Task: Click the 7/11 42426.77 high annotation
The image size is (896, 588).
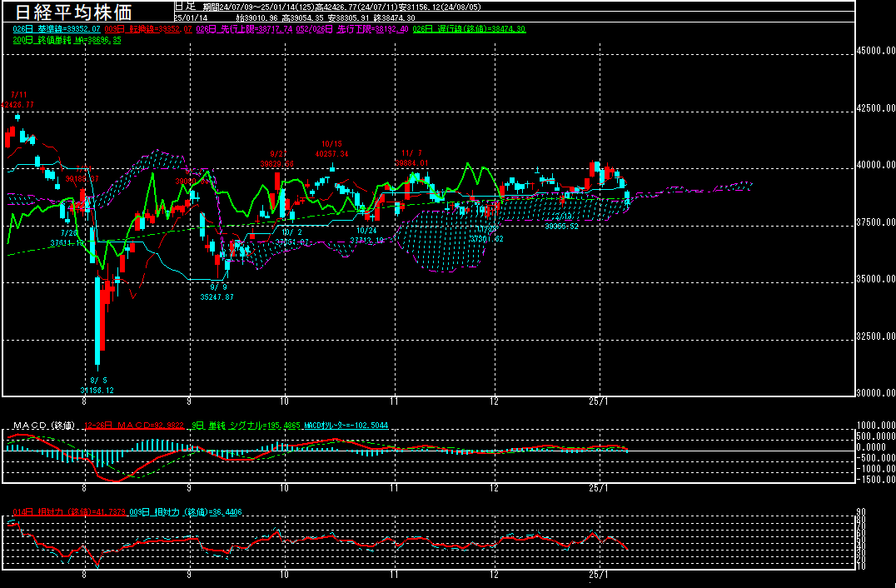Action: 17,100
